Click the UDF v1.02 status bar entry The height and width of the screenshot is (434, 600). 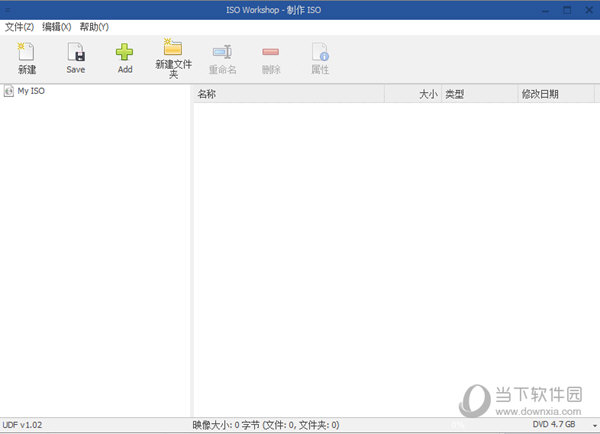tap(22, 425)
